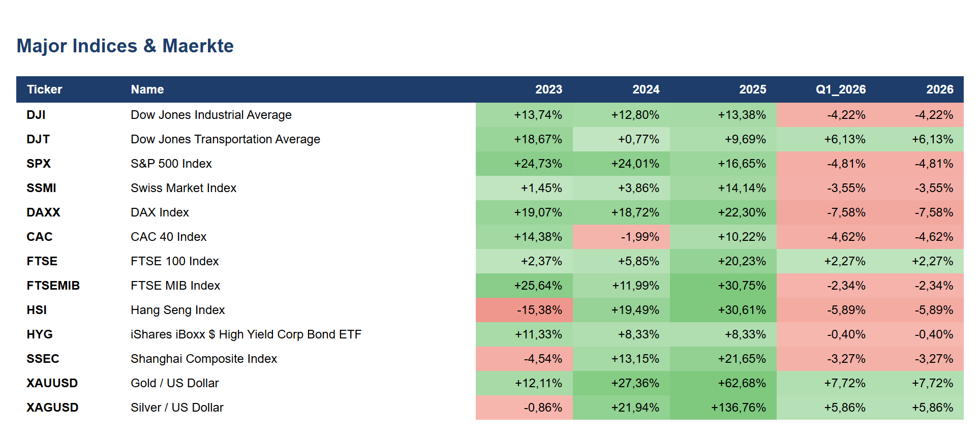
Task: Select the 2024 column header
Action: coord(646,89)
